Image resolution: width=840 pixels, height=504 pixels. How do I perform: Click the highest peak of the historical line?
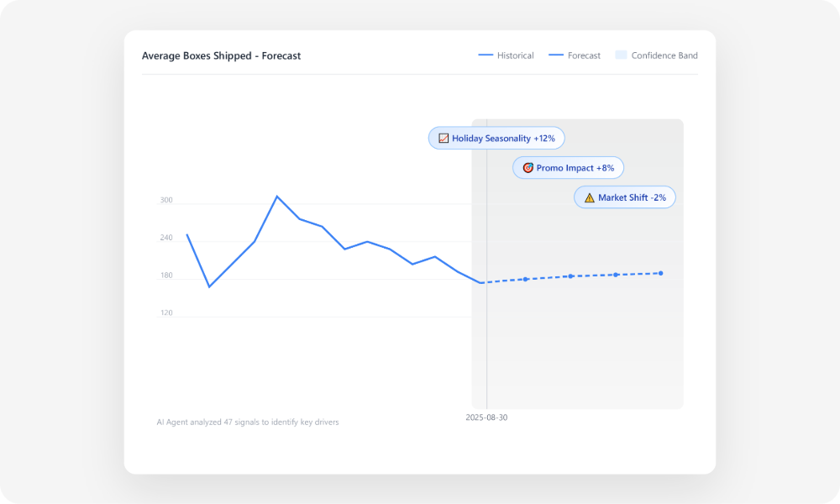click(x=277, y=197)
